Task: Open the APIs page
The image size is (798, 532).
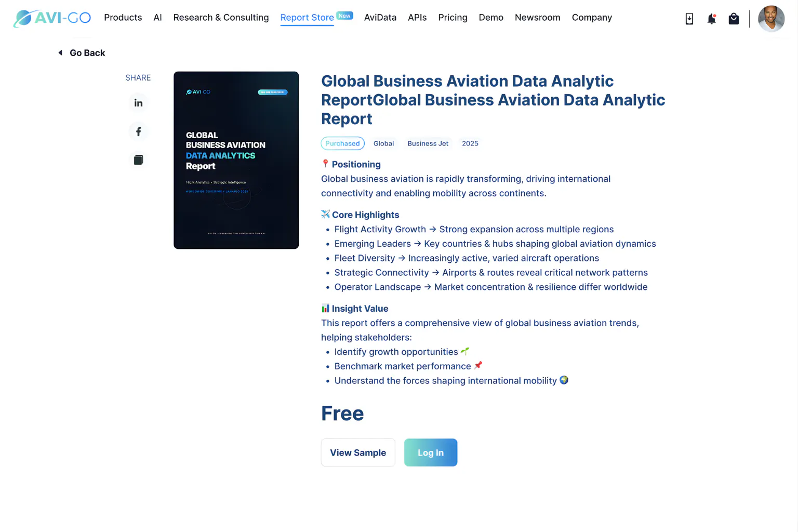Action: coord(417,18)
